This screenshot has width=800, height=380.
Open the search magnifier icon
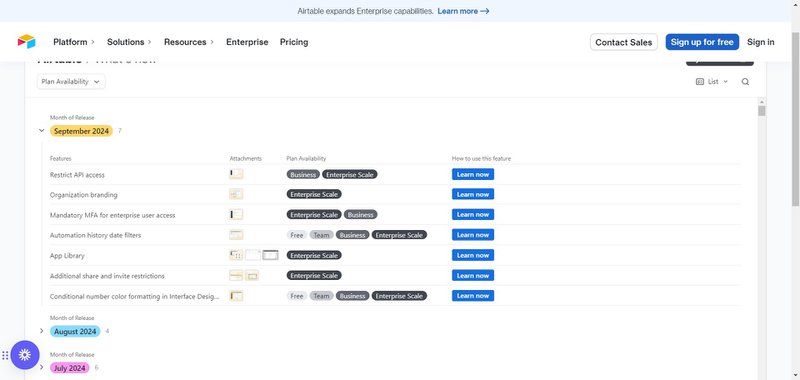coord(745,82)
